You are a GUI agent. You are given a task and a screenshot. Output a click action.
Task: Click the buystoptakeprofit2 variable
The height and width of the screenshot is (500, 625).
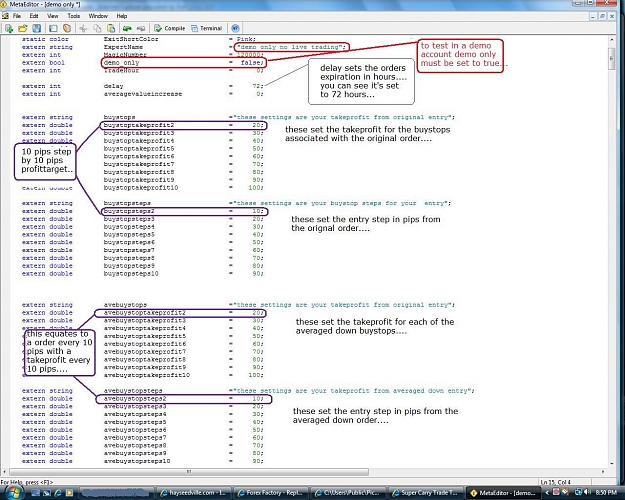(x=139, y=125)
